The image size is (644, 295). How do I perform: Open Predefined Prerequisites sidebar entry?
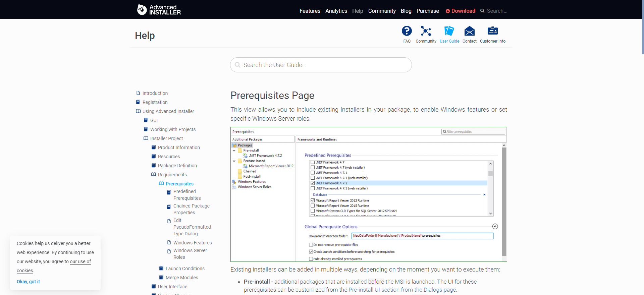tap(187, 195)
